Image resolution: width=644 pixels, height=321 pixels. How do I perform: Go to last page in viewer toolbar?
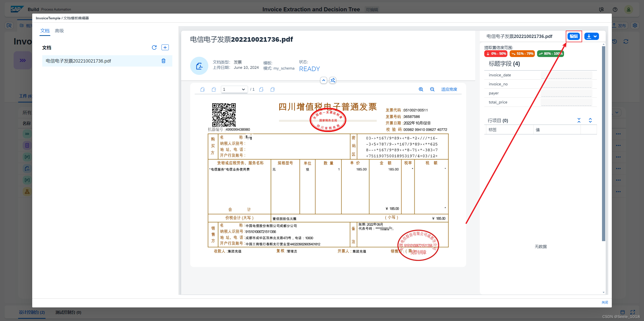click(273, 89)
